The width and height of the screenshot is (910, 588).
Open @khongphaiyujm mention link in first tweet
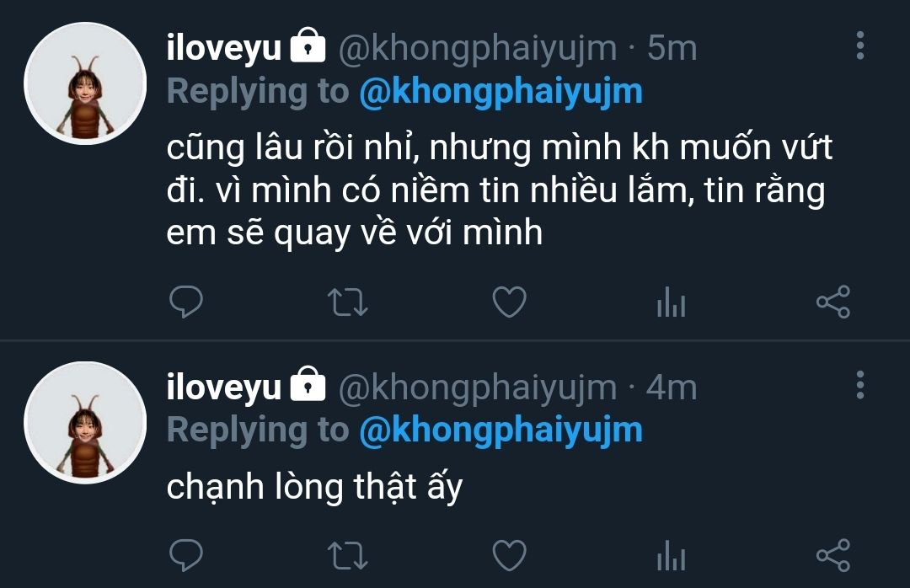tap(500, 93)
